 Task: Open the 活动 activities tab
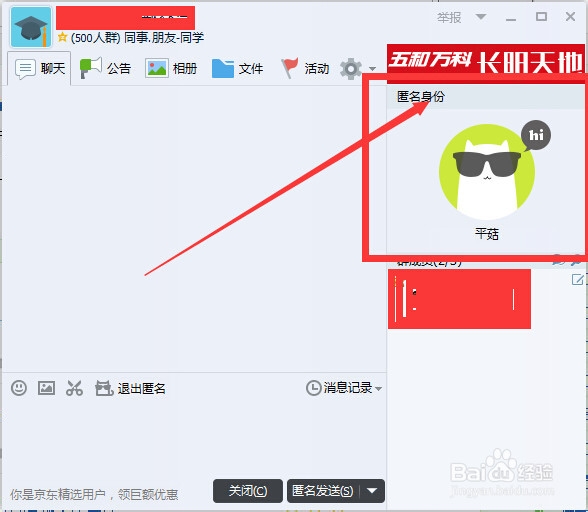[x=305, y=68]
